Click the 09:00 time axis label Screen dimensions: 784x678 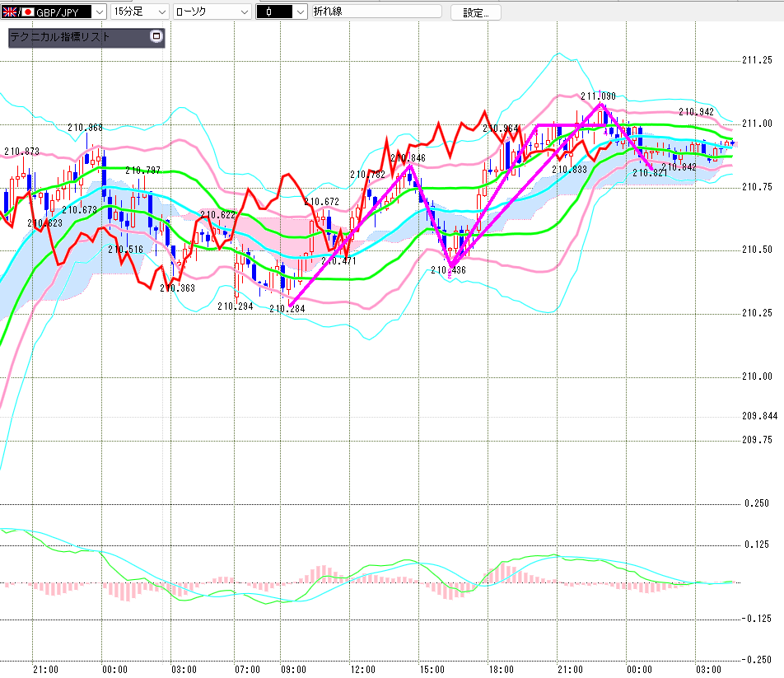(293, 670)
